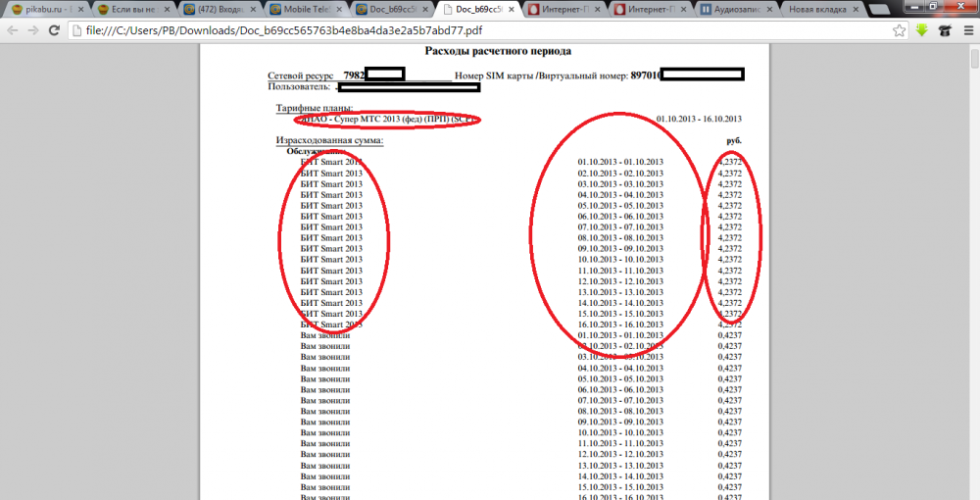Reload the current PDF page

tap(56, 30)
